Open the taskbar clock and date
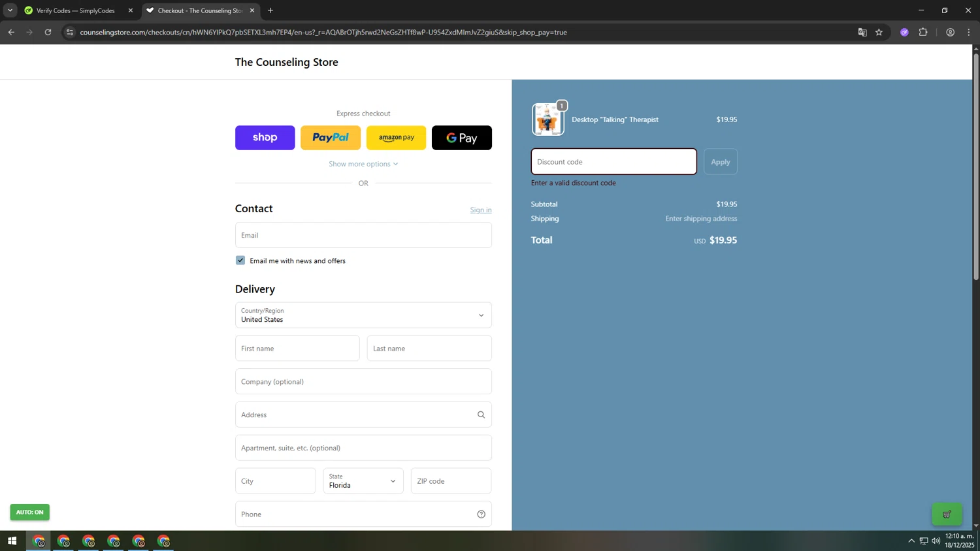980x551 pixels. [960, 541]
